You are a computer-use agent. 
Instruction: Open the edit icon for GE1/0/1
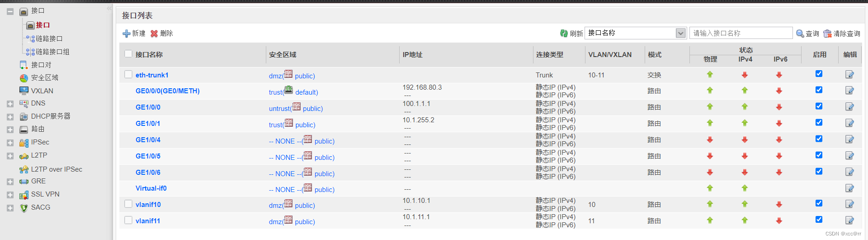click(849, 123)
